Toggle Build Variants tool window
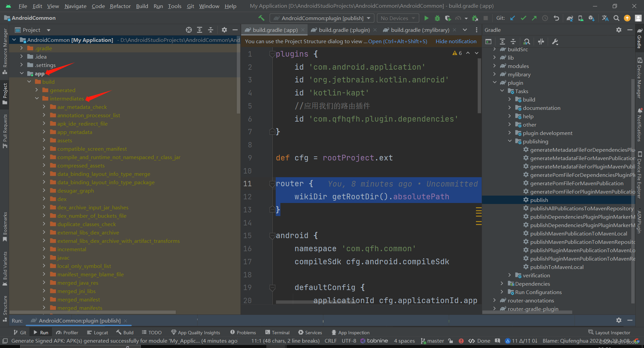The height and width of the screenshot is (348, 644). point(5,269)
